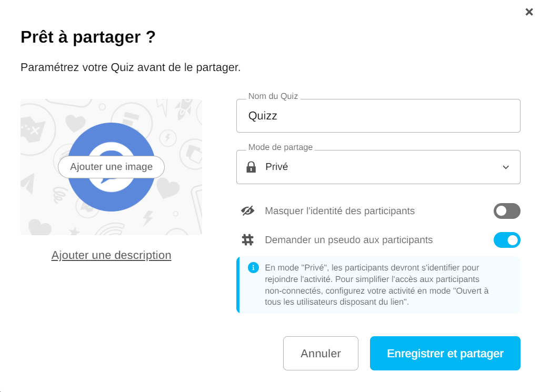
Task: Click the hashtag icon beside the pseudo option
Action: [x=247, y=240]
